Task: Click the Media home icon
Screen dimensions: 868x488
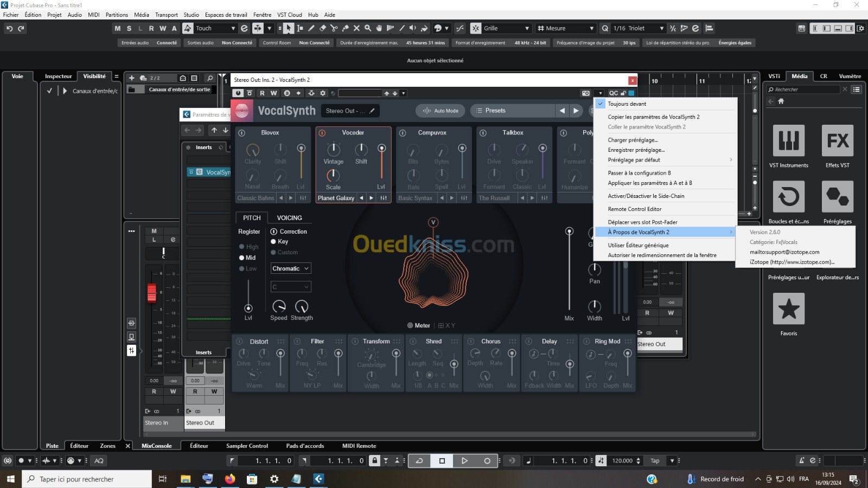Action: click(x=781, y=101)
